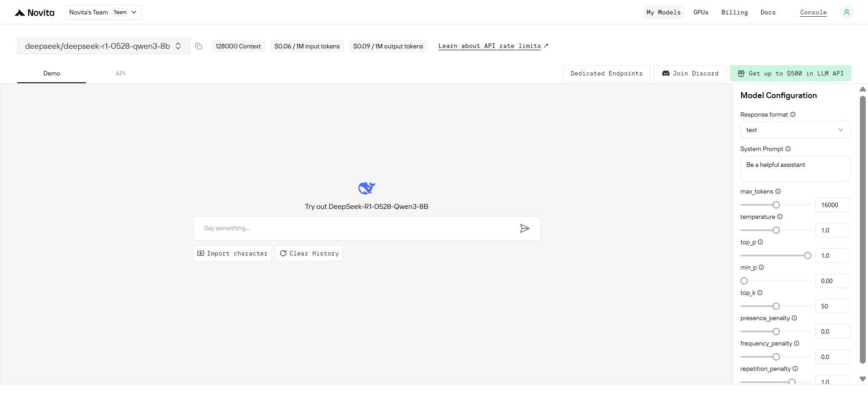Click the top_k value field
Viewport: 868px width, 393px height.
click(x=833, y=306)
